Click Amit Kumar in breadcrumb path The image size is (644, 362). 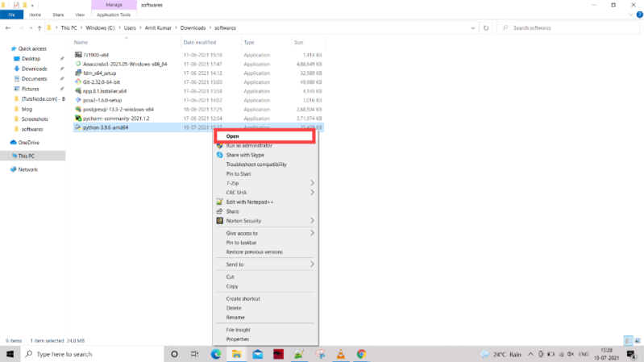tap(158, 28)
